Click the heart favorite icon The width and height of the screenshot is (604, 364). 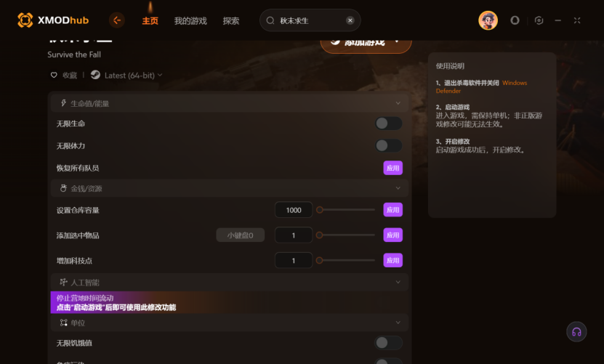point(54,75)
